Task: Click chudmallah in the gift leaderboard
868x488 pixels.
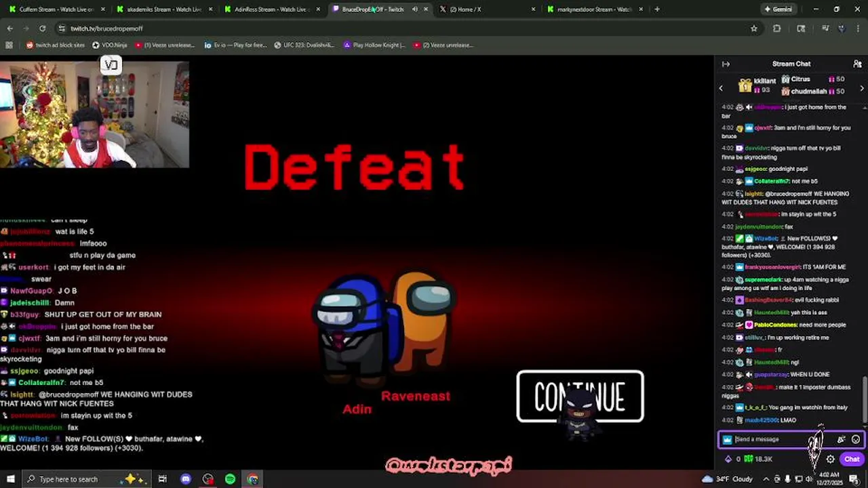Action: [808, 91]
